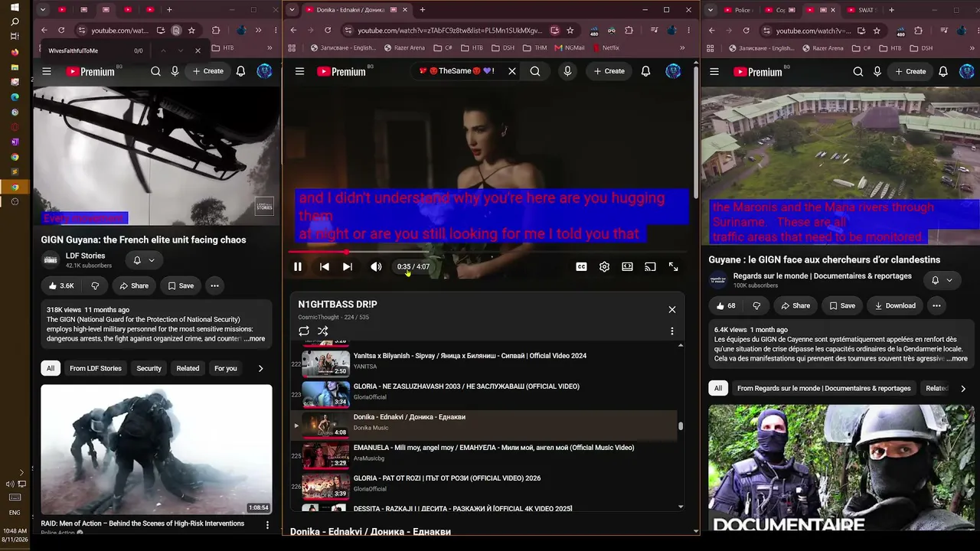This screenshot has width=980, height=551.
Task: Open the Netflix bookmark in middle window
Action: click(606, 47)
